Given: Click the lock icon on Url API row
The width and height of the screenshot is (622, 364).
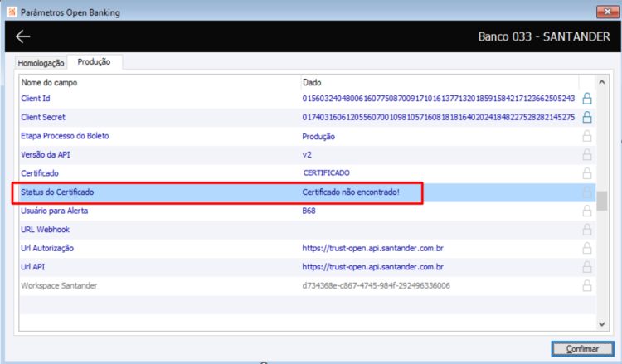Looking at the screenshot, I should 586,267.
